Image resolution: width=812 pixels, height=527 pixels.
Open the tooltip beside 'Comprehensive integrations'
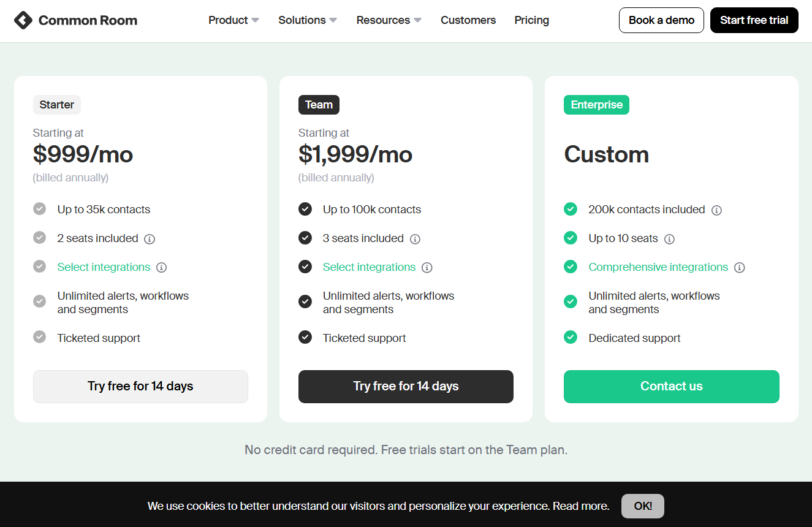[x=740, y=267]
